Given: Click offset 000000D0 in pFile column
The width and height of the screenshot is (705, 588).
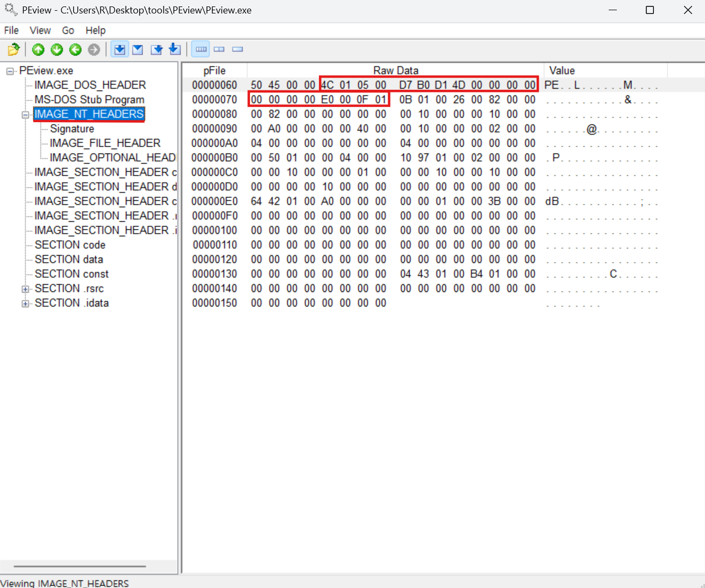Looking at the screenshot, I should pos(215,187).
